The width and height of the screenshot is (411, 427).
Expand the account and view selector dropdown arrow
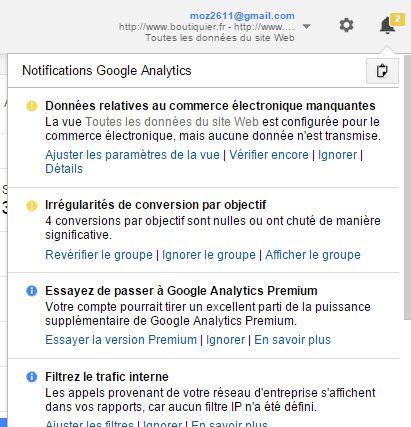[307, 26]
